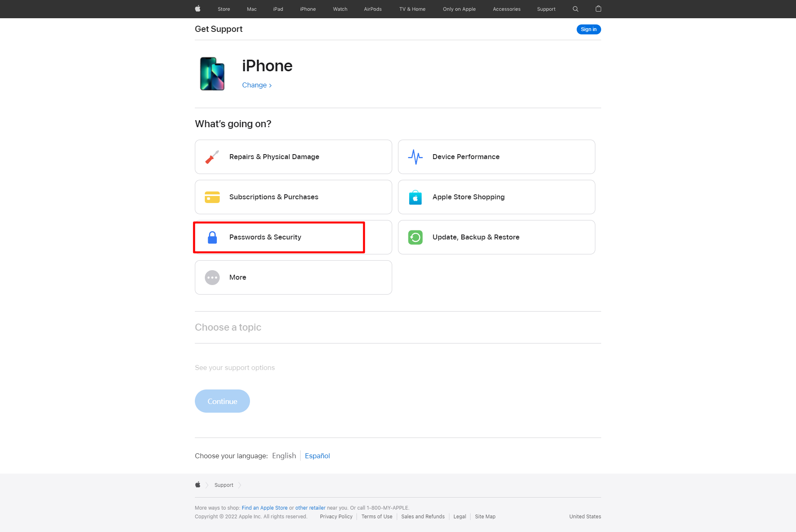Open the Terms of Use link
This screenshot has height=532, width=796.
point(377,517)
